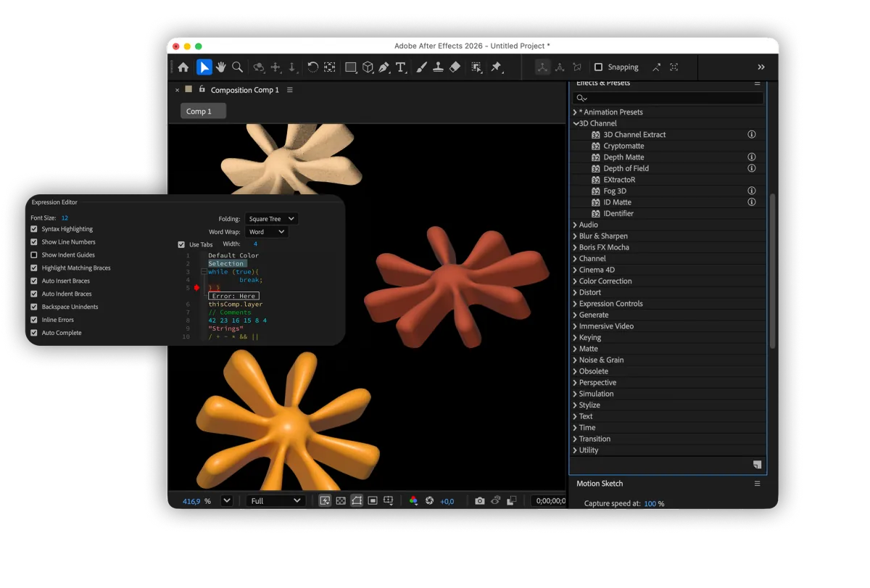The height and width of the screenshot is (588, 870).
Task: Click the Cryptomatte effect
Action: click(623, 146)
